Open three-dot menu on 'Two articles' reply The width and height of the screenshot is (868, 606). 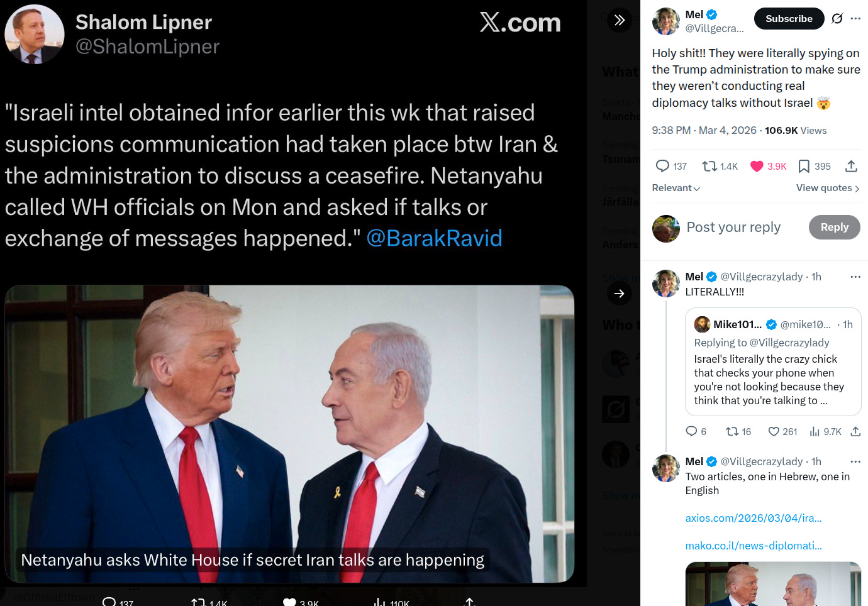pyautogui.click(x=855, y=461)
